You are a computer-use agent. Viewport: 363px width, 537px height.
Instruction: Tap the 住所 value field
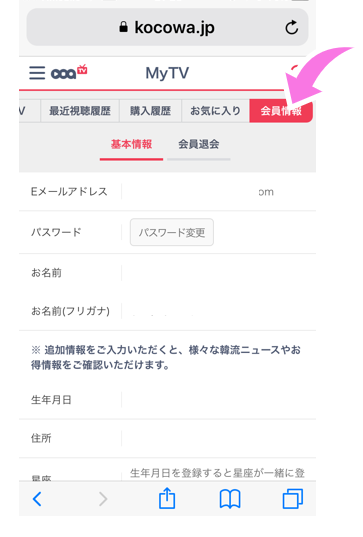click(x=218, y=438)
